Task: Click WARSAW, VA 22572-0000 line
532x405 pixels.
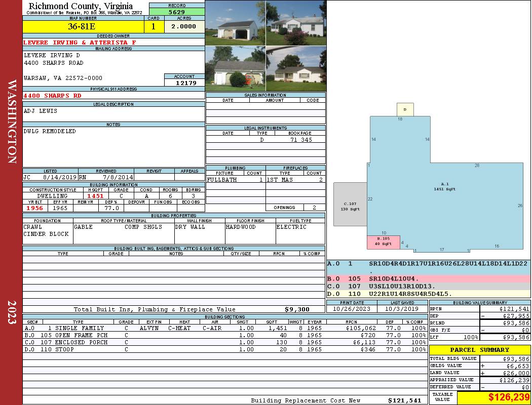Action: pos(63,78)
